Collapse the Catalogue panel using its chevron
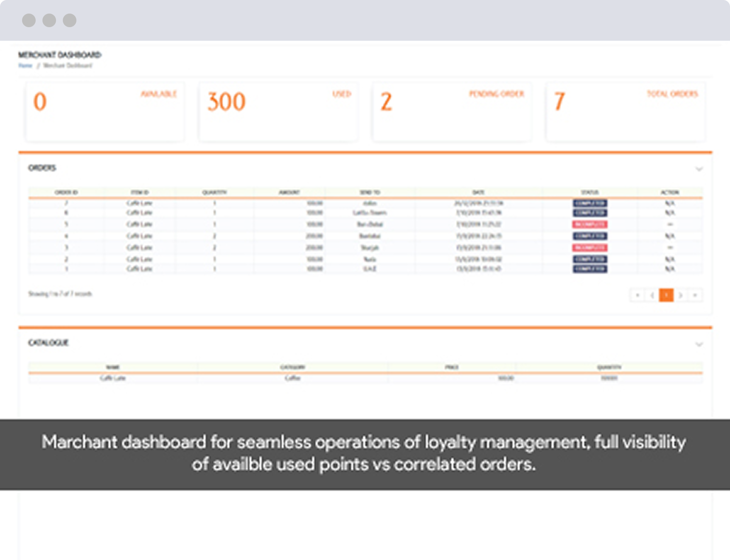730x560 pixels. click(x=699, y=344)
